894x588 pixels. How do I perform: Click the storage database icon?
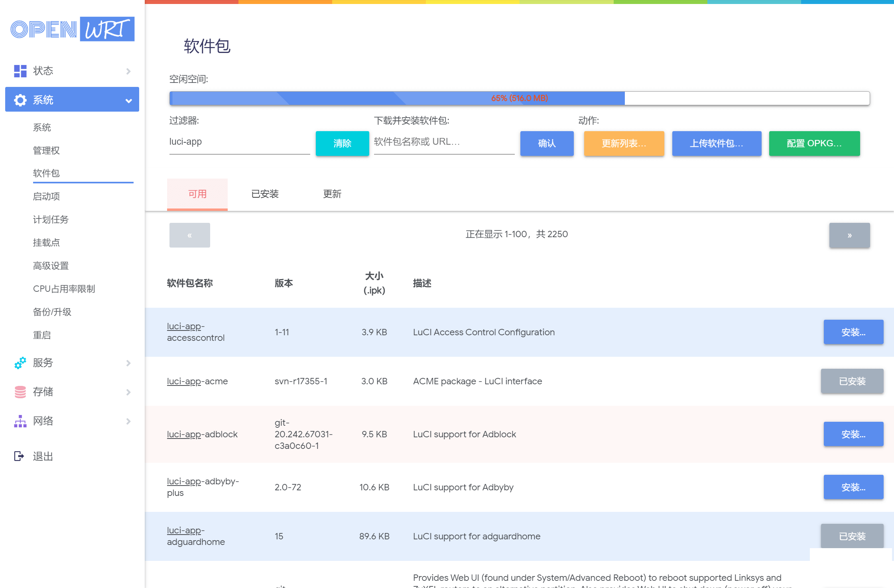[20, 392]
